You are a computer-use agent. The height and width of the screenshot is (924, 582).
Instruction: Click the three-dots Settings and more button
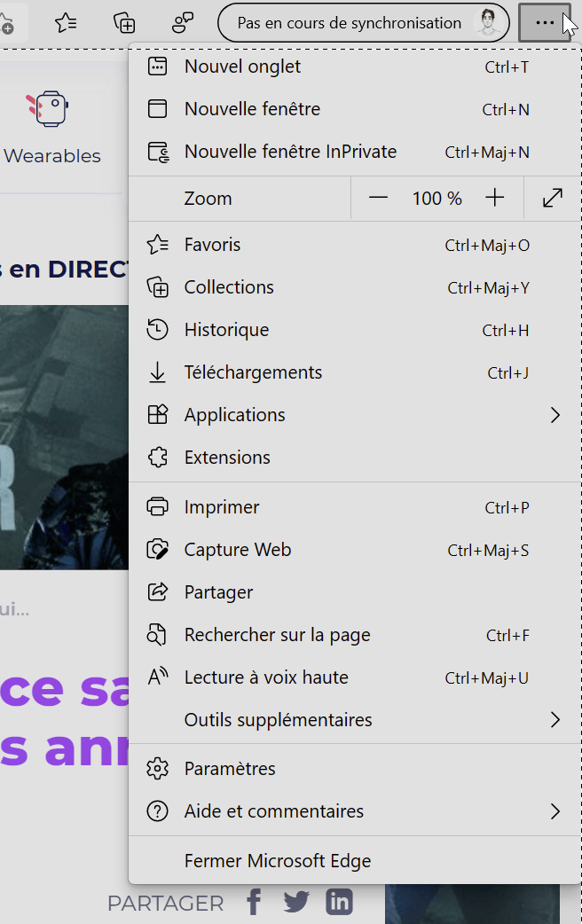click(545, 23)
